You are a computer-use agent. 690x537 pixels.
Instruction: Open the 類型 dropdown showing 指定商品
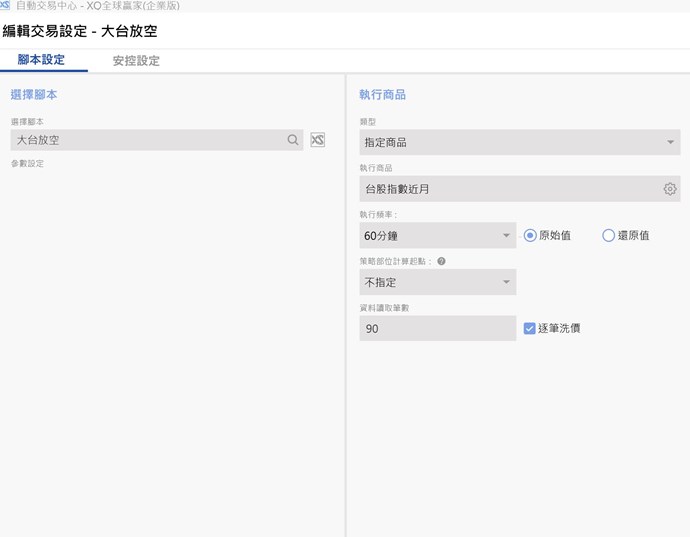(520, 142)
